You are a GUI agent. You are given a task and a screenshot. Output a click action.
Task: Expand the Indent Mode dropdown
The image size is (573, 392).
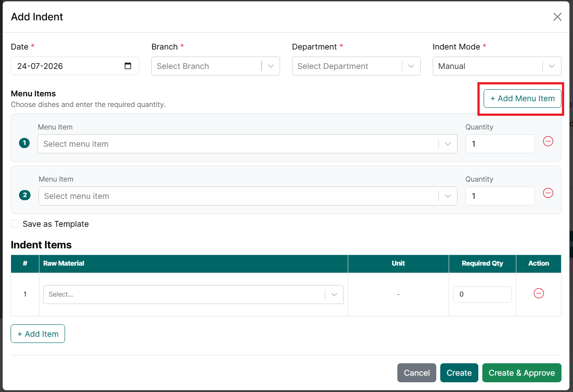point(497,66)
